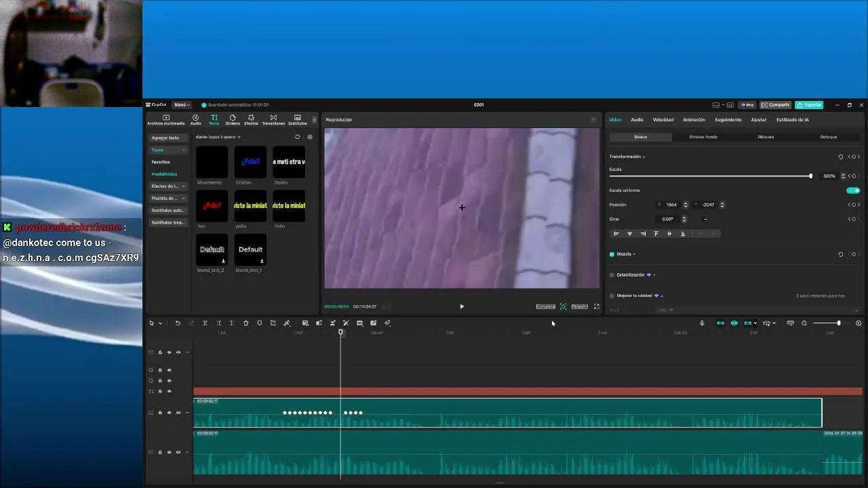This screenshot has width=868, height=488.
Task: Click the Relación aspect ratio button
Action: (580, 306)
